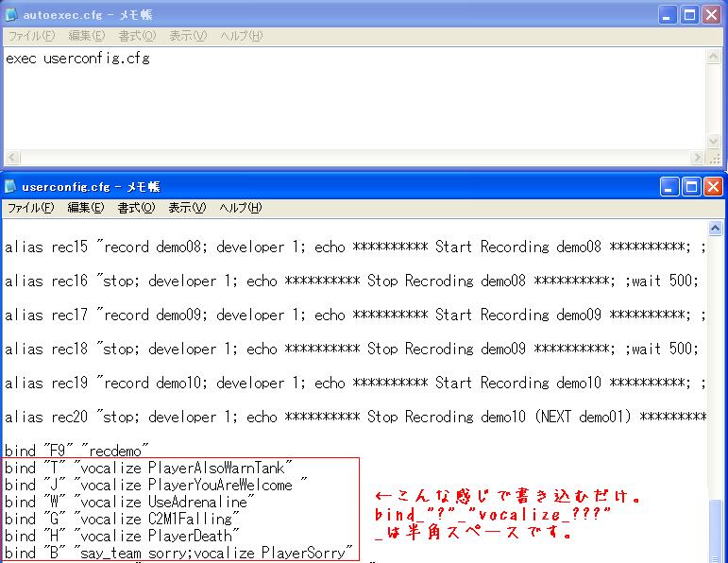Viewport: 728px width, 563px height.
Task: Click scroll right arrow in autoexec.cfg window
Action: (x=697, y=157)
